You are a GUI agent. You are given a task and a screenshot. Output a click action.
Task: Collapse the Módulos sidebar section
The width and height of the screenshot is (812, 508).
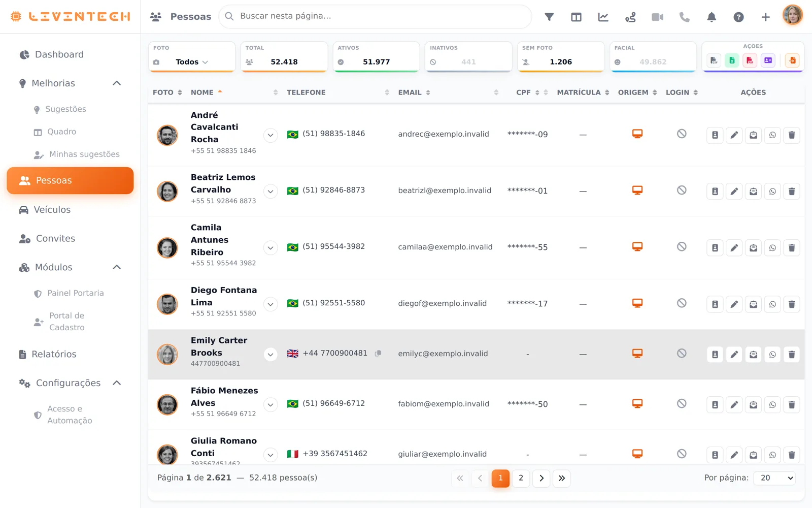(117, 267)
